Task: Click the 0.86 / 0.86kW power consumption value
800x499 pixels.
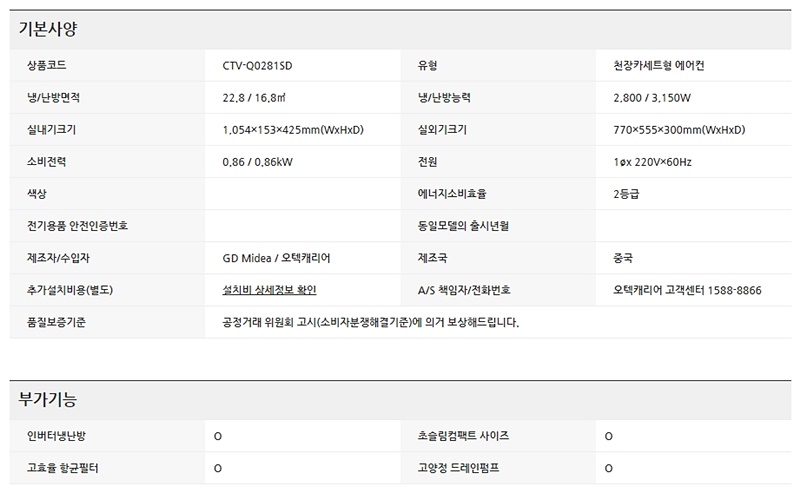Action: coord(257,162)
